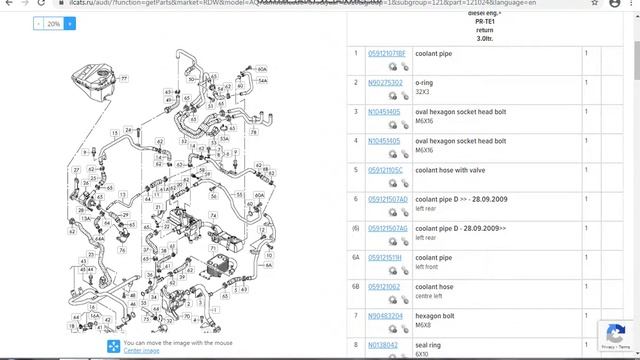Click the link icon under N90483204 hexagon bolt
The height and width of the screenshot is (360, 640).
(404, 329)
